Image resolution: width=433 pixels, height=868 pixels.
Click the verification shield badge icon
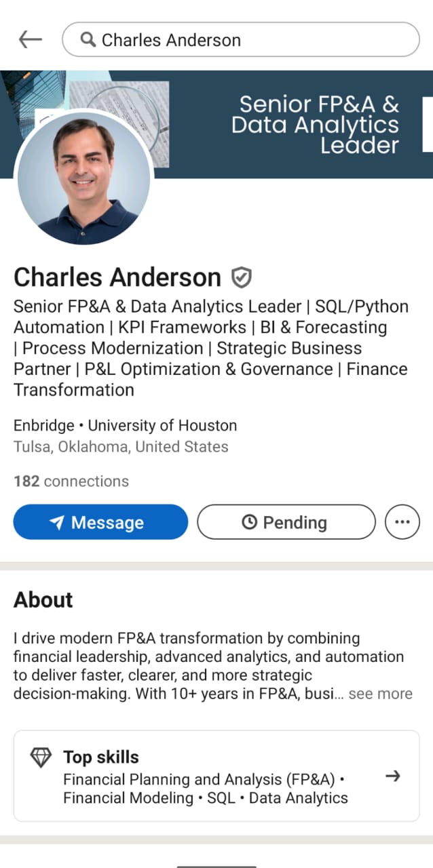click(x=241, y=277)
